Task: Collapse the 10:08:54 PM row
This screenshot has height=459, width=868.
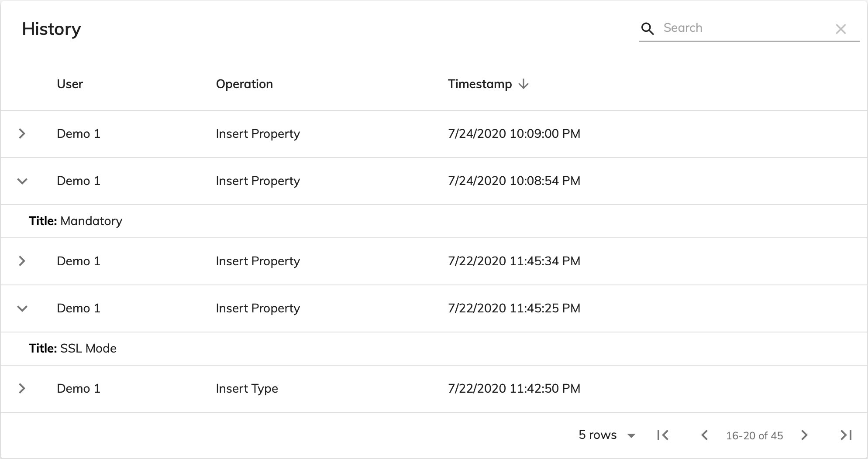Action: point(22,181)
